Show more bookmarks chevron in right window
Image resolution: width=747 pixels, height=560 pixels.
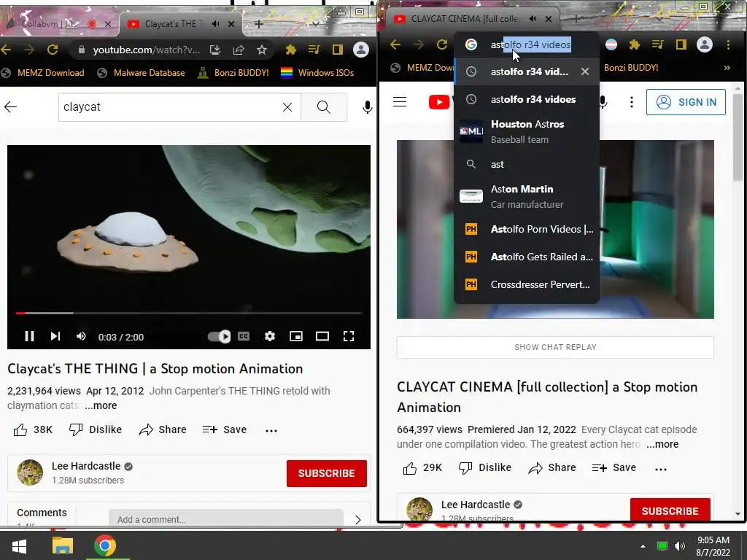[727, 68]
